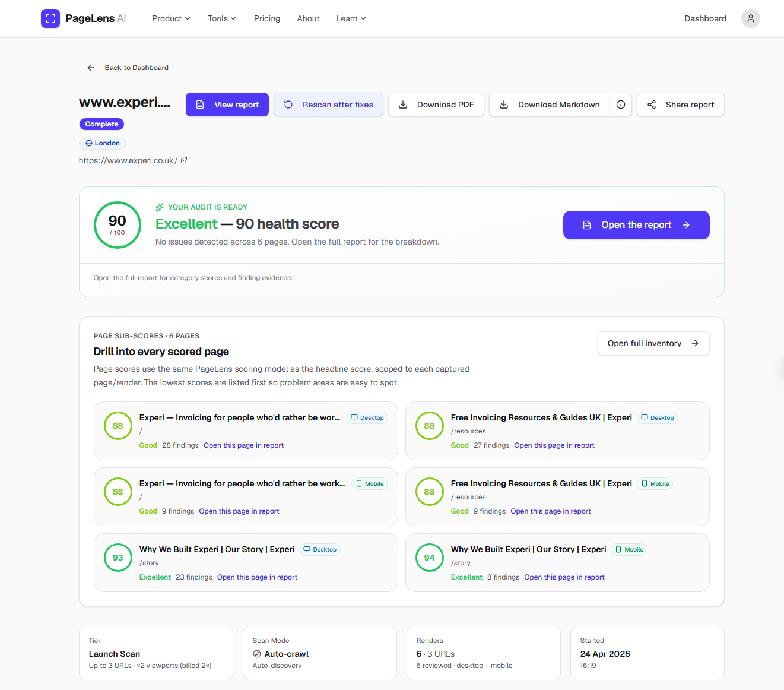Click the 'Drill into every scored page' heading

[x=161, y=352]
